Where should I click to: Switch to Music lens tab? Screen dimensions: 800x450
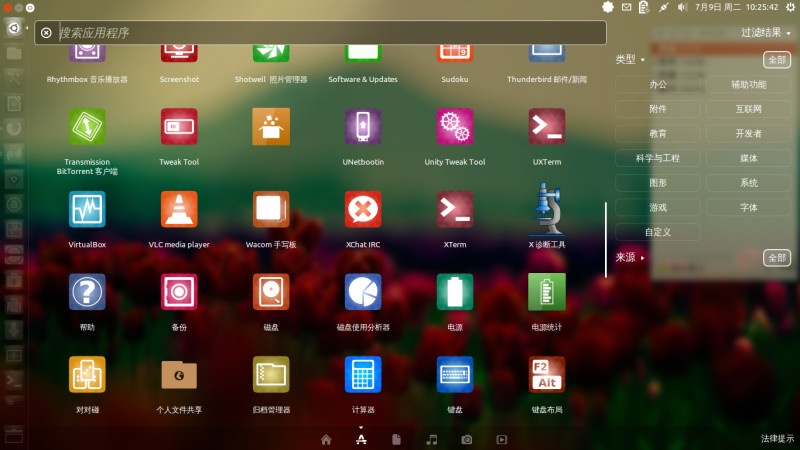(x=432, y=439)
